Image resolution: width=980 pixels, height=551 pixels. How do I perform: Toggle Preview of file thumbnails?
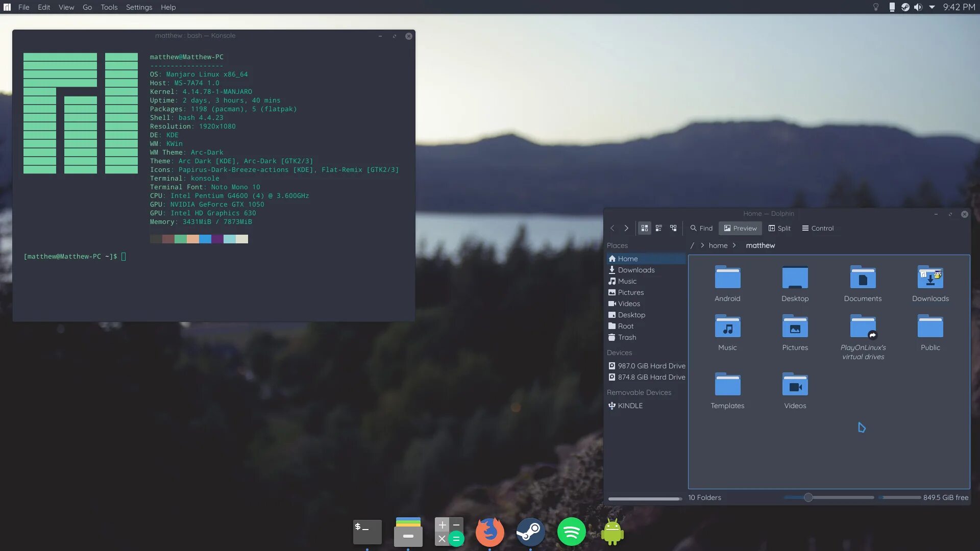[x=740, y=228]
